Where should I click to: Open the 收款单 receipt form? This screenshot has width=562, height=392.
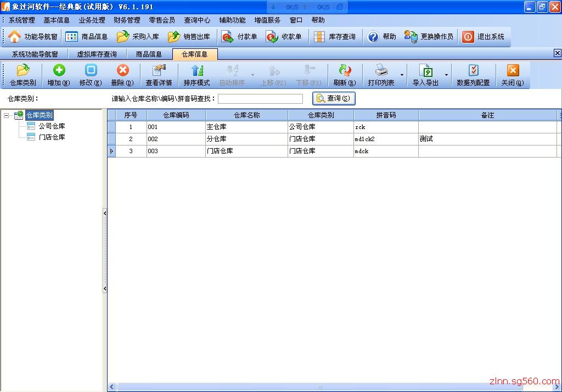[284, 37]
